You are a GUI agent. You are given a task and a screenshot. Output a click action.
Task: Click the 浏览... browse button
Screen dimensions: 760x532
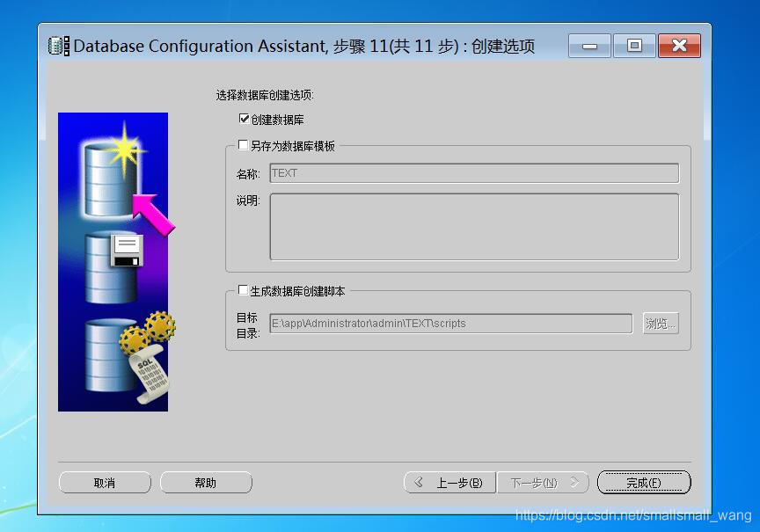[x=661, y=324]
